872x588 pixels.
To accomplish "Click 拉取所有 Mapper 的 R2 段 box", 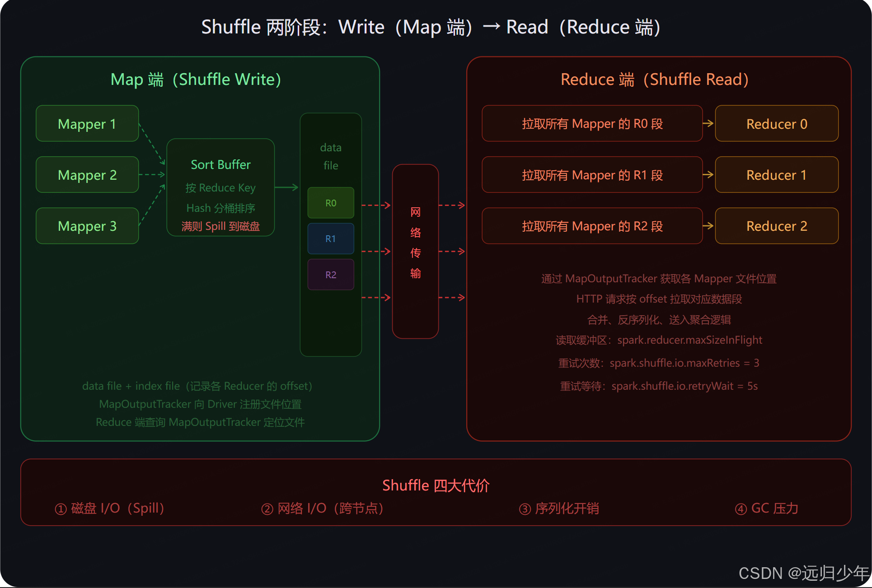I will pyautogui.click(x=592, y=226).
